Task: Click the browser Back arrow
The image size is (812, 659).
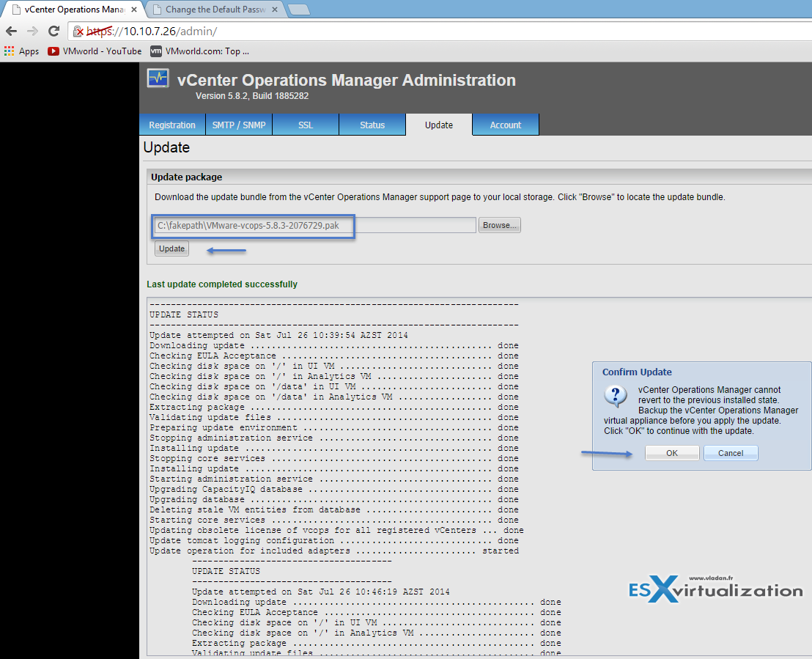Action: coord(12,31)
